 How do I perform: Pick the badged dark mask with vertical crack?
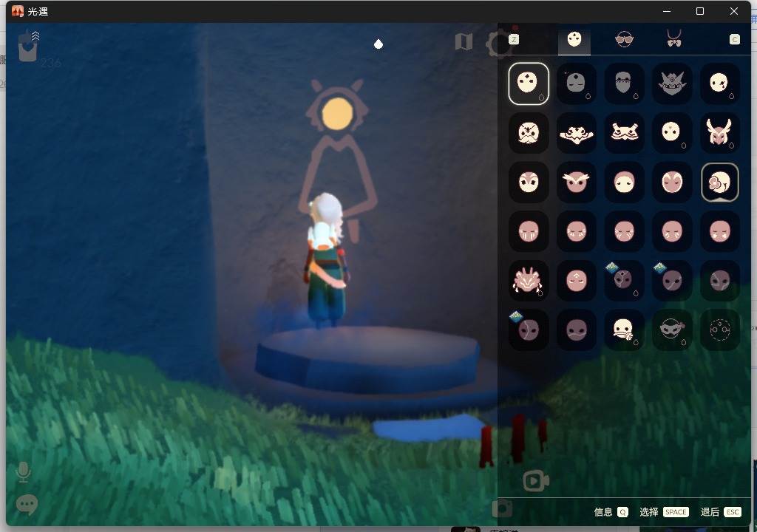tap(528, 331)
